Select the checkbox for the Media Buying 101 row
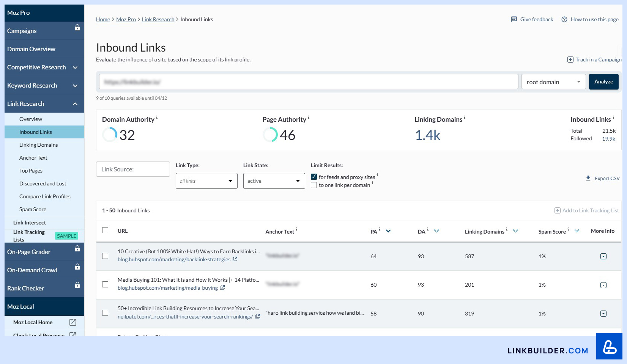This screenshot has width=627, height=364. point(105,284)
